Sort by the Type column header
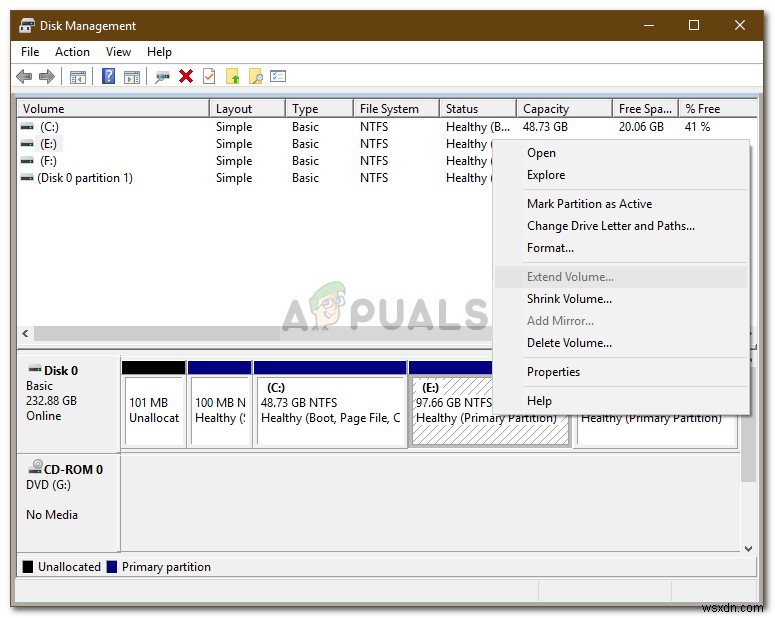 (320, 109)
